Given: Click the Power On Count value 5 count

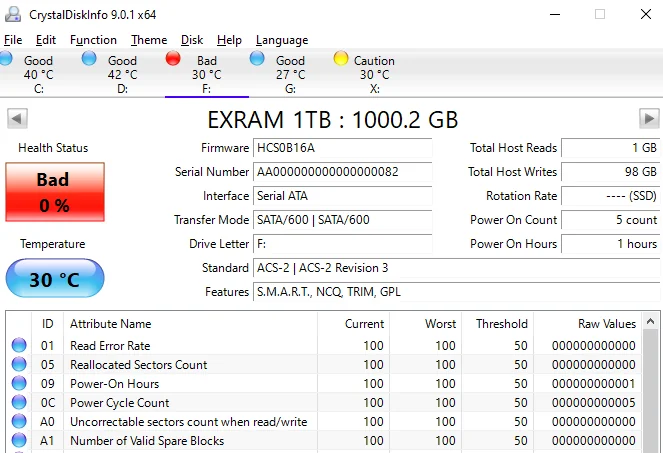Looking at the screenshot, I should pyautogui.click(x=611, y=220).
